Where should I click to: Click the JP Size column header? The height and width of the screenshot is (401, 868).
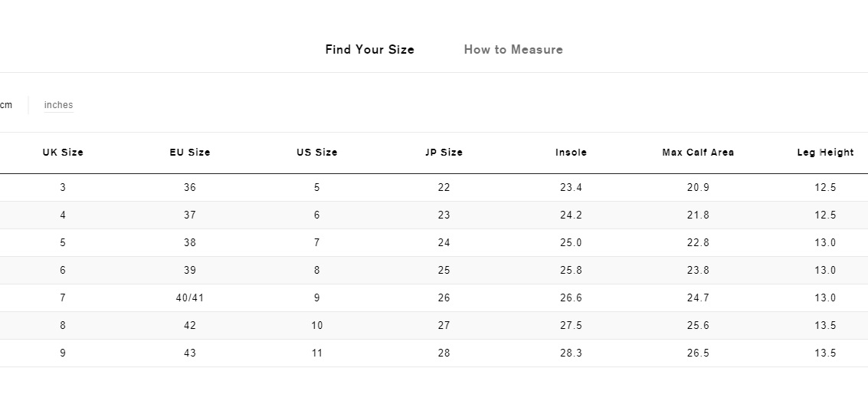[444, 153]
